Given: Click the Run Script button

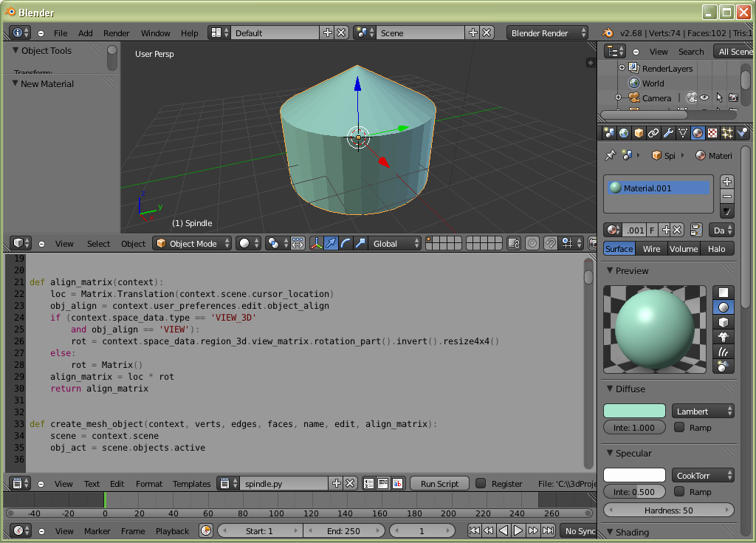Looking at the screenshot, I should click(439, 484).
